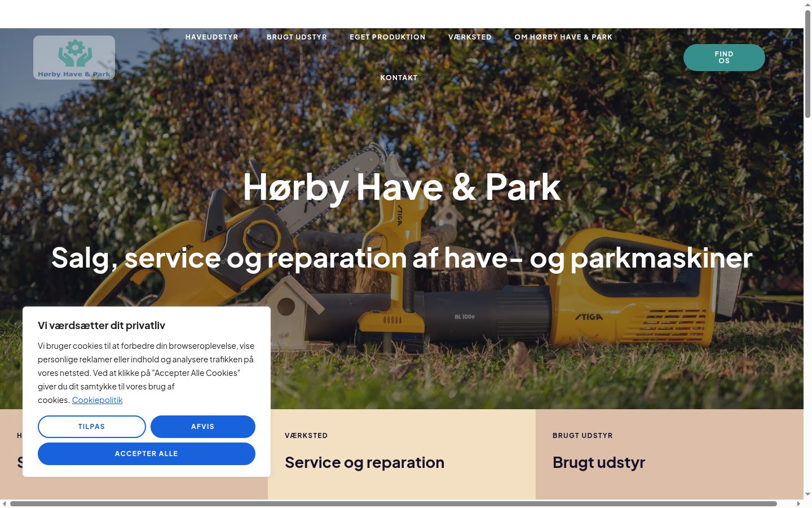Click the scroll right arrow

[x=798, y=503]
